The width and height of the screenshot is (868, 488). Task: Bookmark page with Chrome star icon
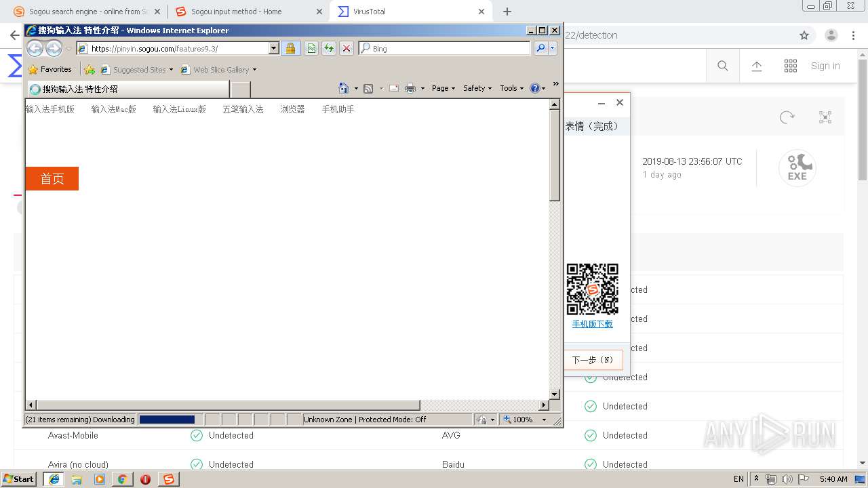pos(804,35)
